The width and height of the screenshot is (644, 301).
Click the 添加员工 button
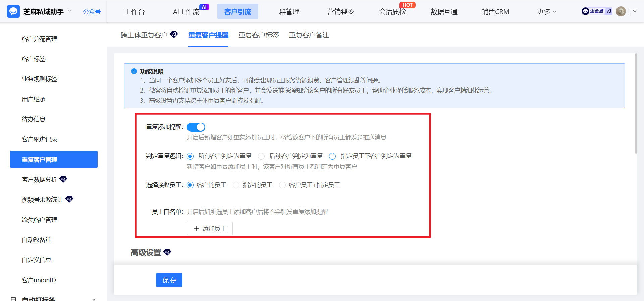[210, 228]
